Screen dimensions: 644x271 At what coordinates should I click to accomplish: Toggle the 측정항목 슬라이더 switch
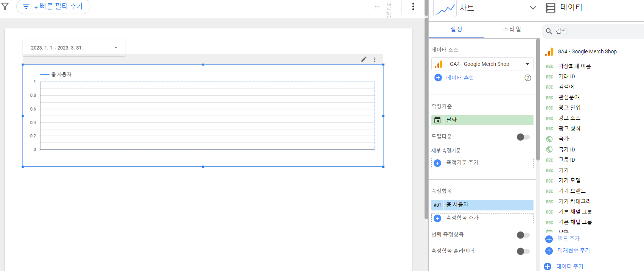(x=523, y=251)
